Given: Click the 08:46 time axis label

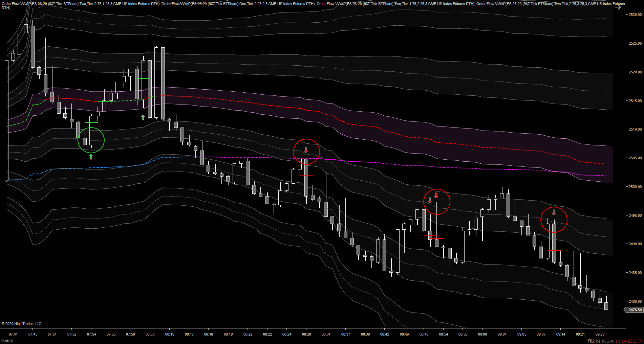Looking at the screenshot, I should click(404, 334).
